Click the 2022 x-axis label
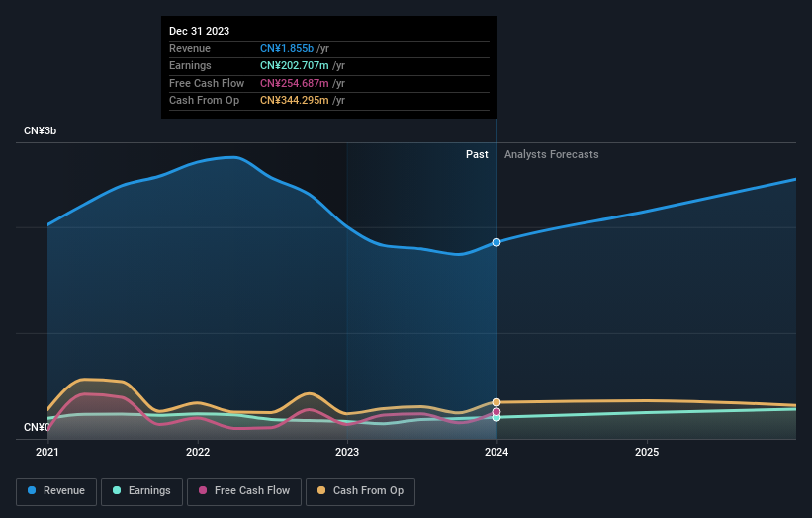The image size is (812, 518). [x=198, y=453]
